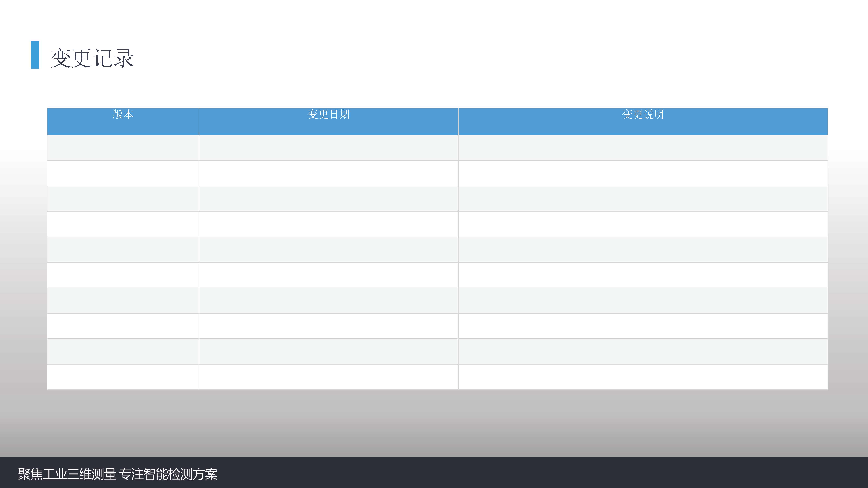Click third row cell in 变更说明 column

tap(643, 199)
